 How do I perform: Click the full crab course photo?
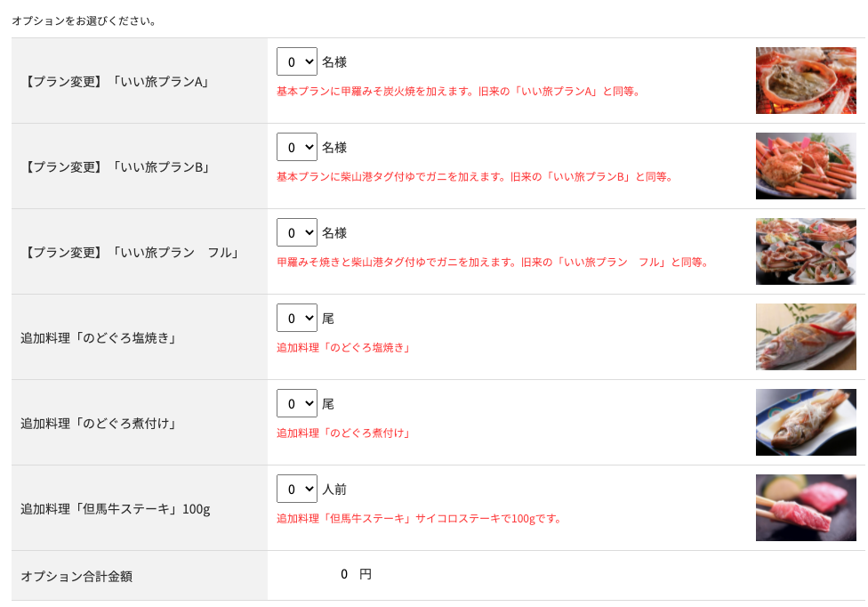(806, 251)
